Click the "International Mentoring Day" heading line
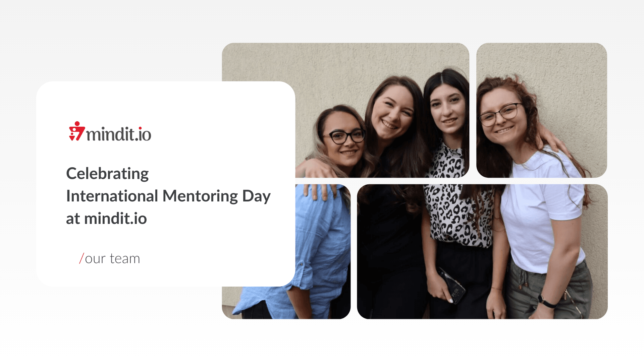This screenshot has height=362, width=644. pos(168,196)
